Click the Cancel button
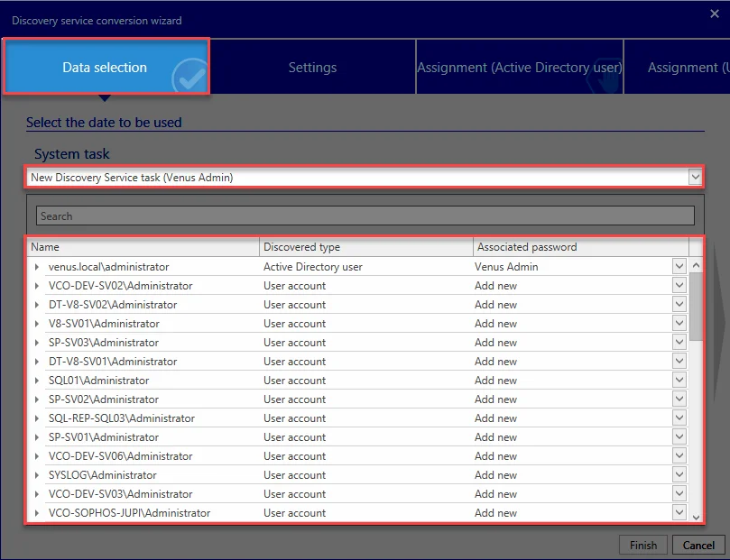 (x=698, y=545)
